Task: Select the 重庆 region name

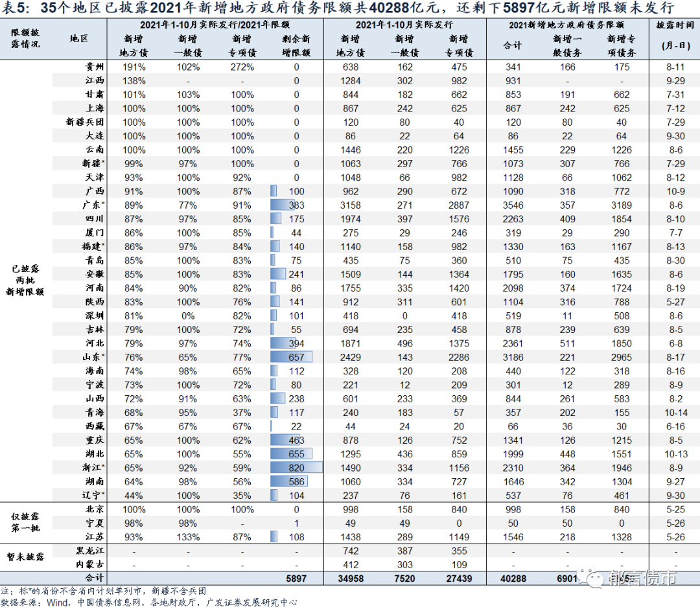Action: click(x=95, y=441)
